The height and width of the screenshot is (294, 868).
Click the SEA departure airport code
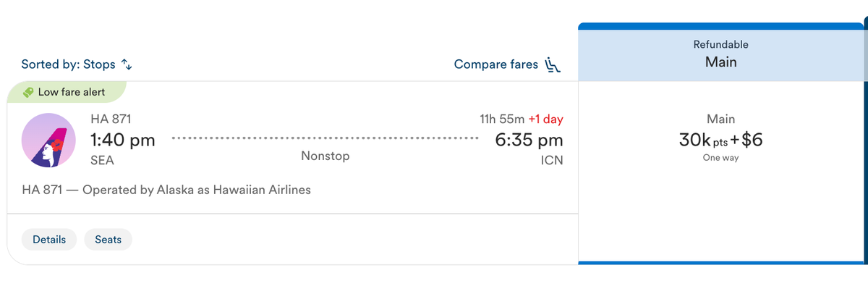(102, 160)
